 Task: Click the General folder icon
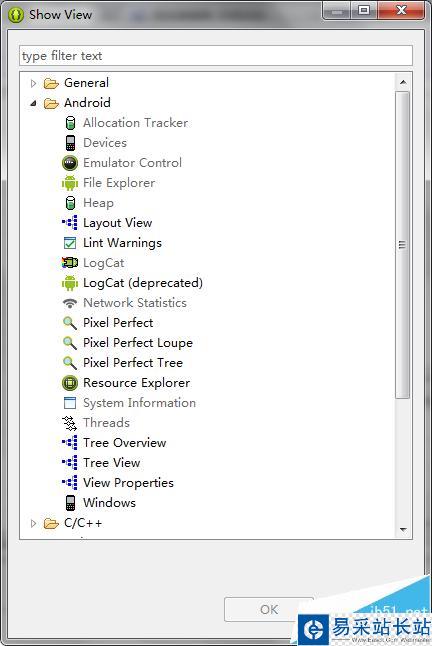click(51, 83)
